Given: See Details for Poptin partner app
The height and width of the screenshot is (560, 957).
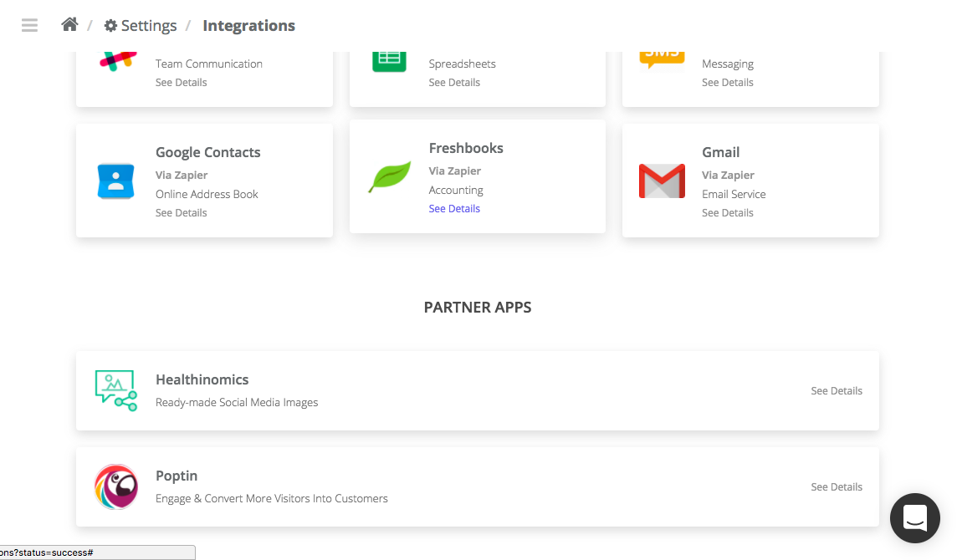Looking at the screenshot, I should coord(836,487).
